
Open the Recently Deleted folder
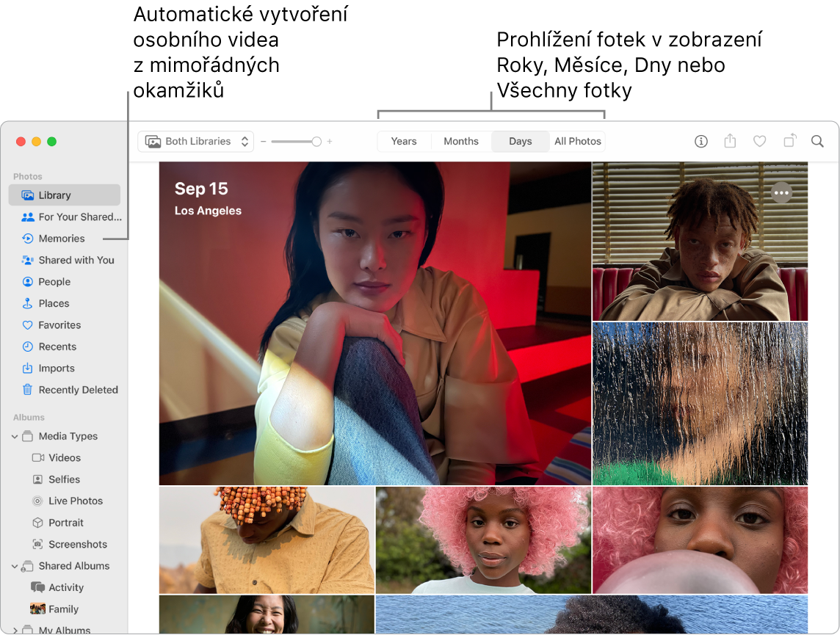pos(76,390)
